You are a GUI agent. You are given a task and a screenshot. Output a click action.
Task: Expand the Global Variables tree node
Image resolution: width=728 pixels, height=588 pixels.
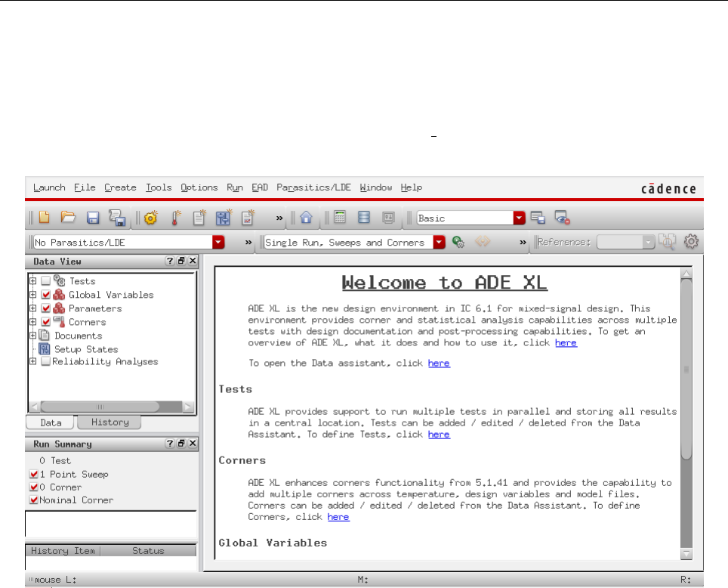click(32, 294)
